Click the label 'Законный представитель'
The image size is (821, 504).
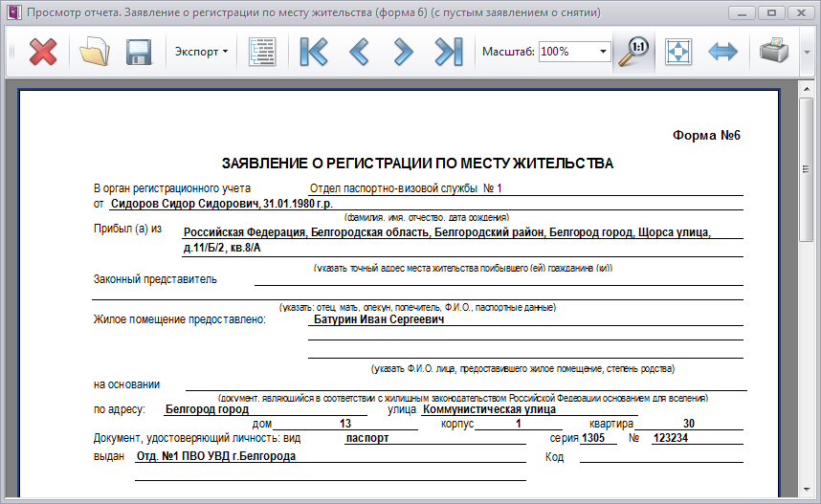coord(155,279)
